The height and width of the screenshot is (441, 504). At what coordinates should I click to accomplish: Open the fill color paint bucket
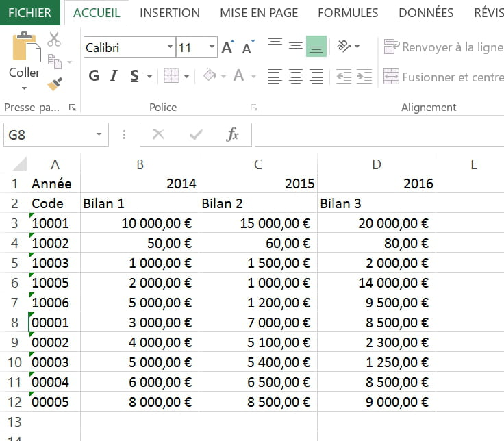(210, 76)
